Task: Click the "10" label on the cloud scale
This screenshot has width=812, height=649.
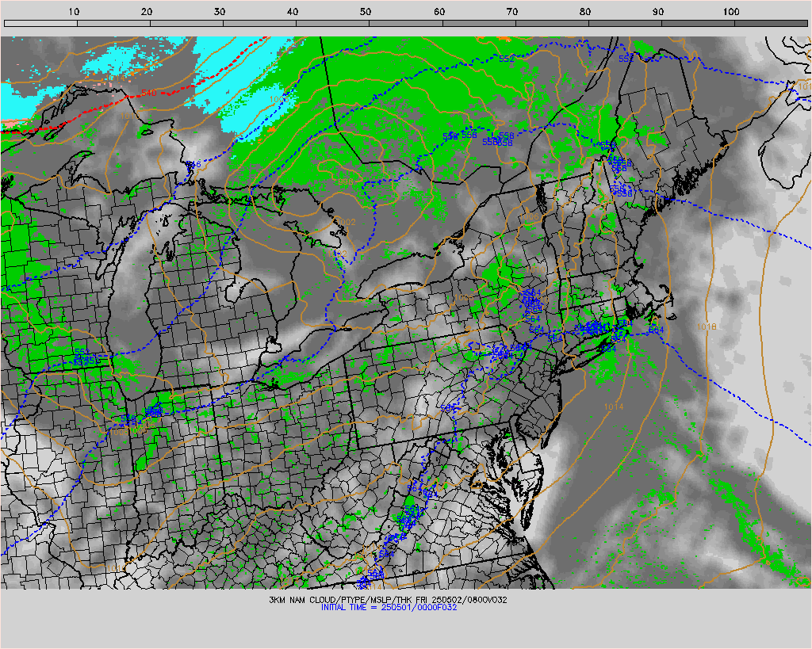Action: [x=74, y=11]
